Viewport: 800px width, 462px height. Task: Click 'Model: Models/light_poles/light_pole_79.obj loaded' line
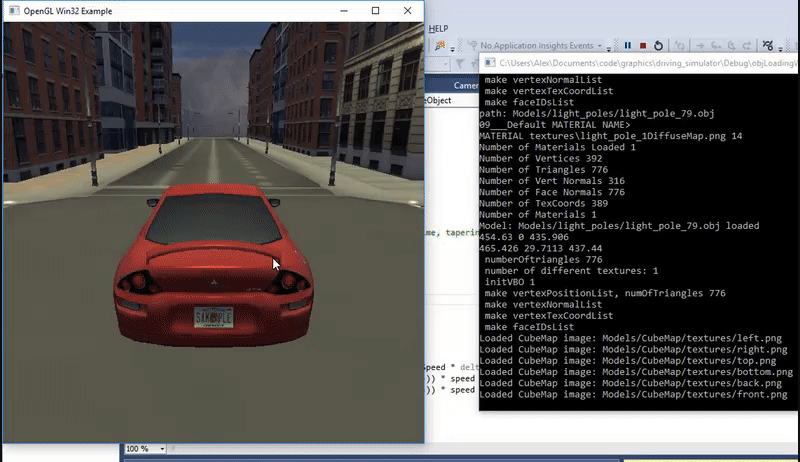[x=619, y=226]
